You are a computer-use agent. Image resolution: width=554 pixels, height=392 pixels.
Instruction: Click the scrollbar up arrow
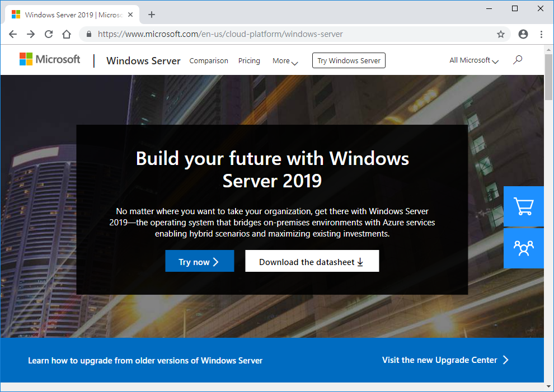[x=549, y=49]
